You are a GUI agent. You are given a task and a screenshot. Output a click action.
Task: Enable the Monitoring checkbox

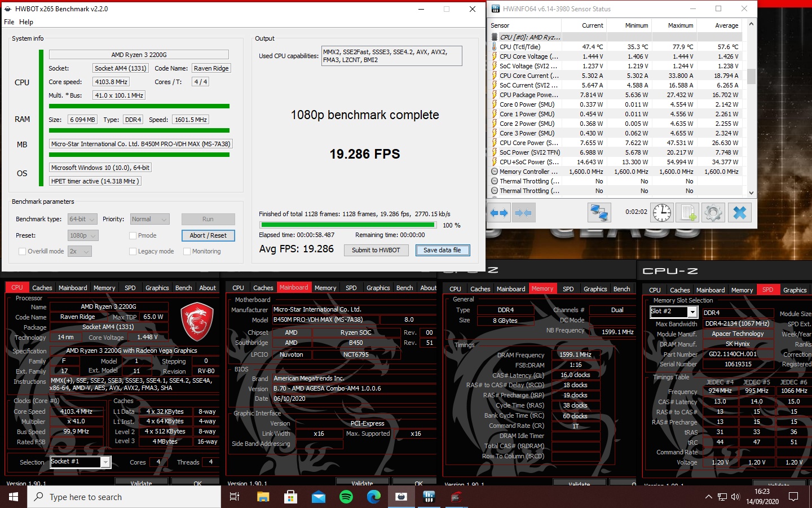pyautogui.click(x=187, y=251)
